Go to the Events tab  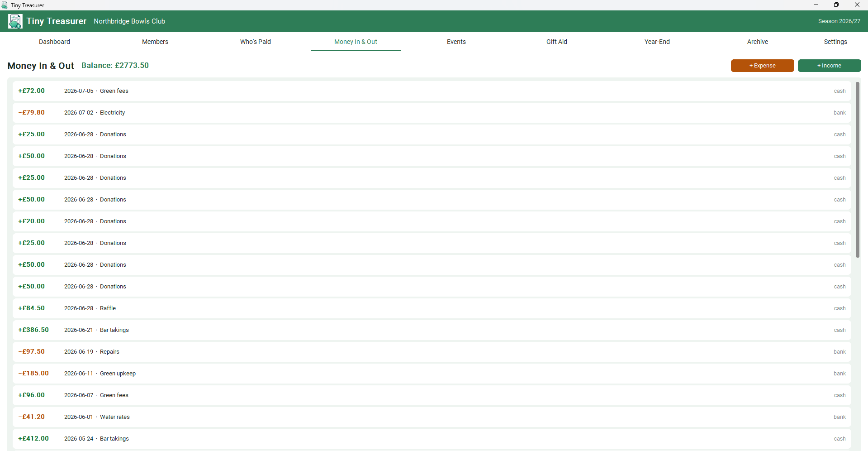point(456,42)
